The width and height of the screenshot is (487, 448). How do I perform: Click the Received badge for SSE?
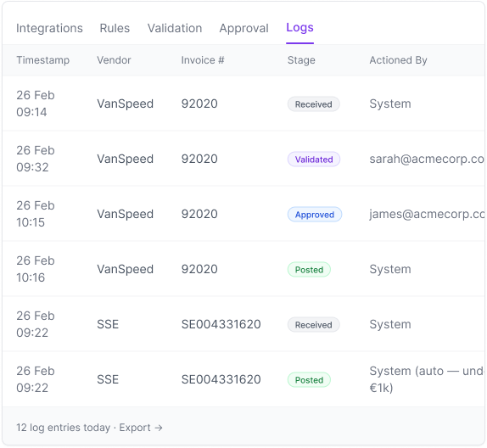click(313, 325)
